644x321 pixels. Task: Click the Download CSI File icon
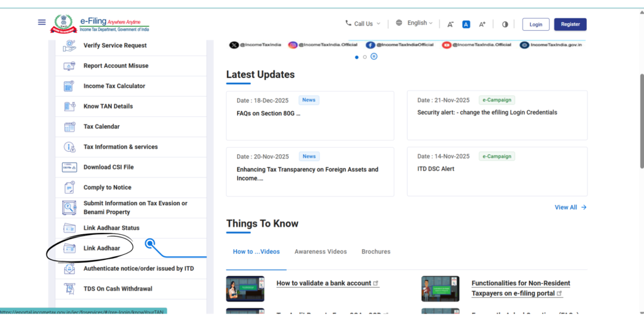click(x=69, y=167)
